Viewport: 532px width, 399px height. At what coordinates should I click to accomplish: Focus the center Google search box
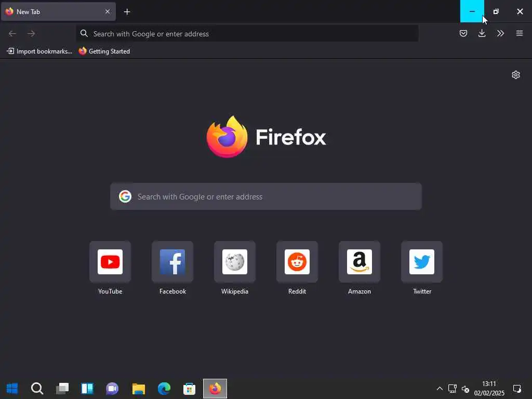click(x=266, y=197)
